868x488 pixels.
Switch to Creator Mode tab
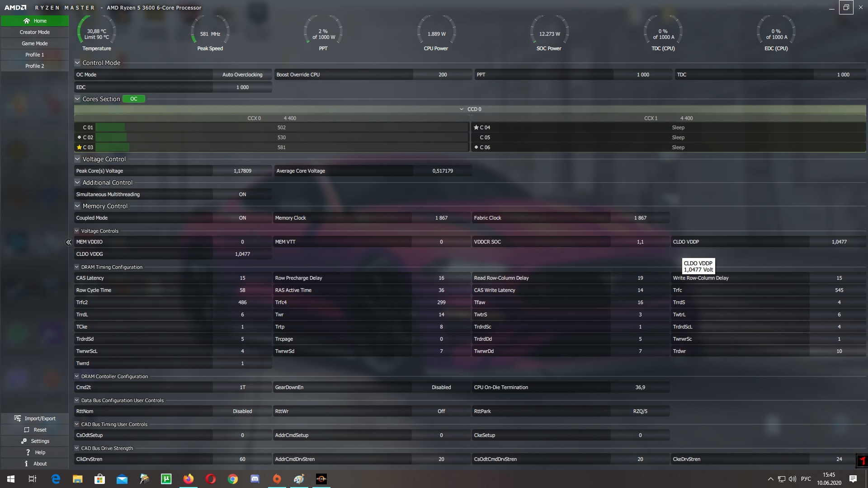click(35, 32)
